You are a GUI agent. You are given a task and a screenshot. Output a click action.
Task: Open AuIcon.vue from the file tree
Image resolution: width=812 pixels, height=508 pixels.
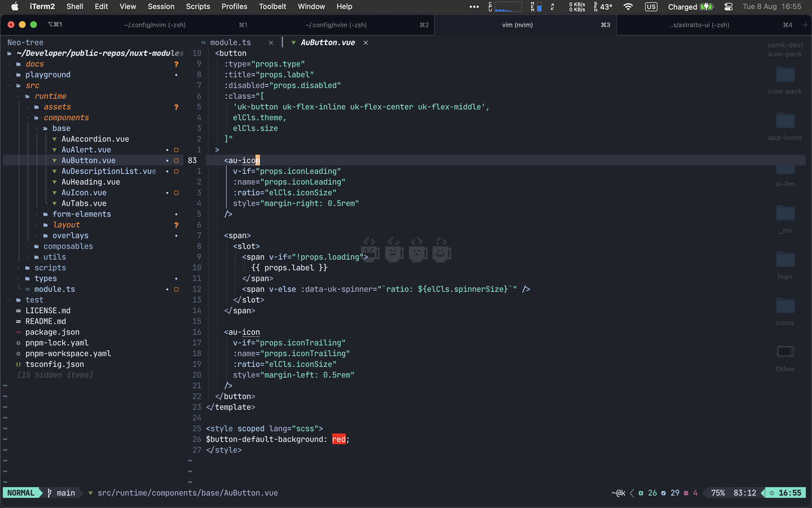click(x=84, y=192)
